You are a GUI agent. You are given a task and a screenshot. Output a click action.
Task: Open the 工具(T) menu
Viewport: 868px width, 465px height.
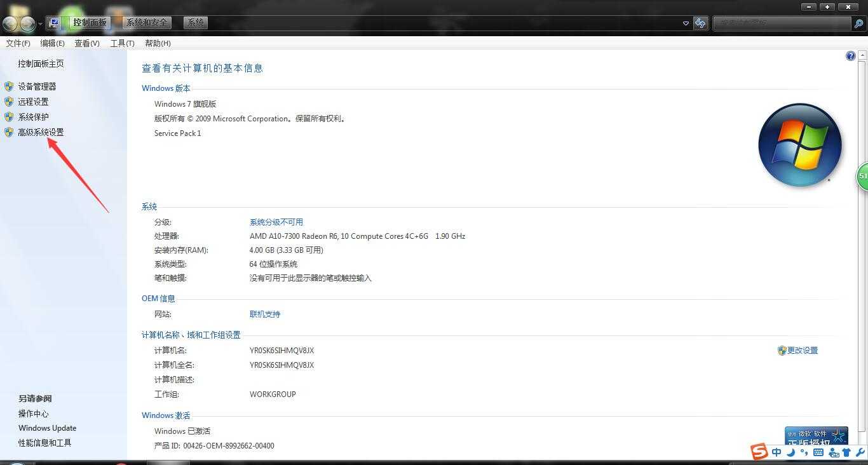pyautogui.click(x=122, y=43)
